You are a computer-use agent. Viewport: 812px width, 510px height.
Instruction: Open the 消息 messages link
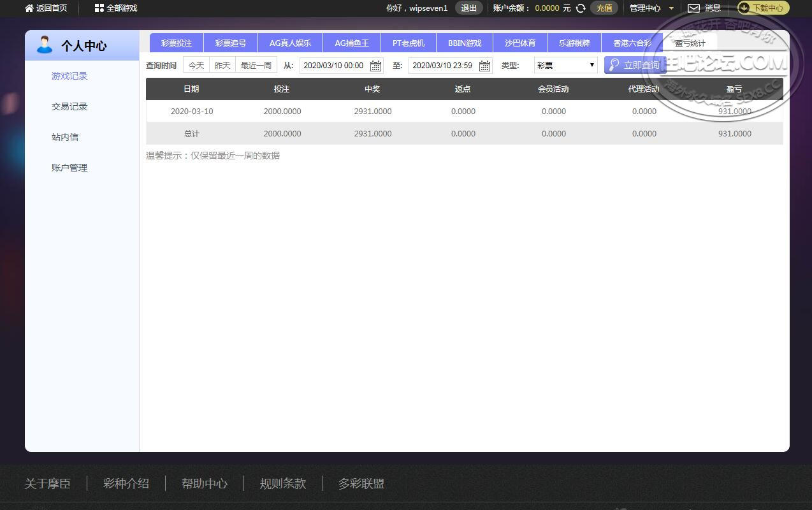[x=713, y=8]
